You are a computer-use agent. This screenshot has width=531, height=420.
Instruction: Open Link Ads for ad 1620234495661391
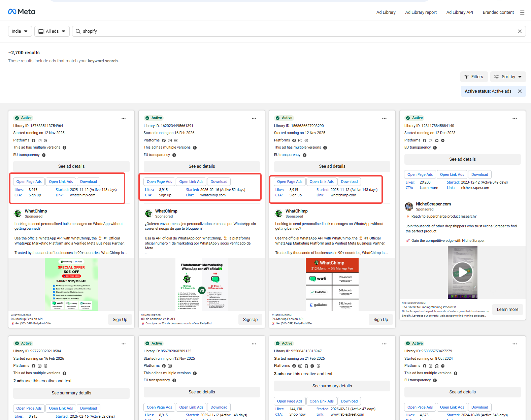coord(191,182)
